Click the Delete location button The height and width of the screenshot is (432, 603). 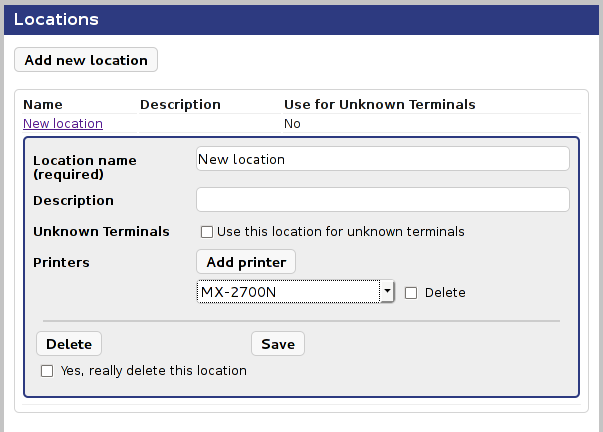click(x=69, y=344)
